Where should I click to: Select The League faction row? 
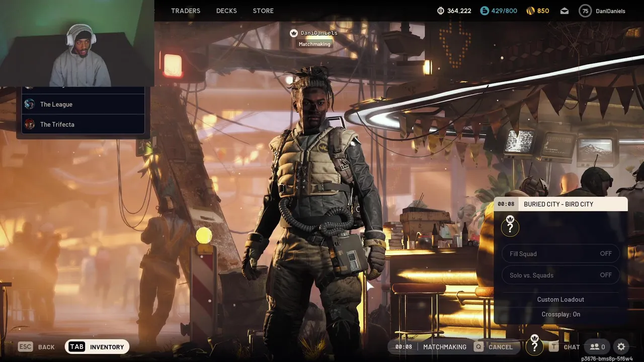pos(83,104)
